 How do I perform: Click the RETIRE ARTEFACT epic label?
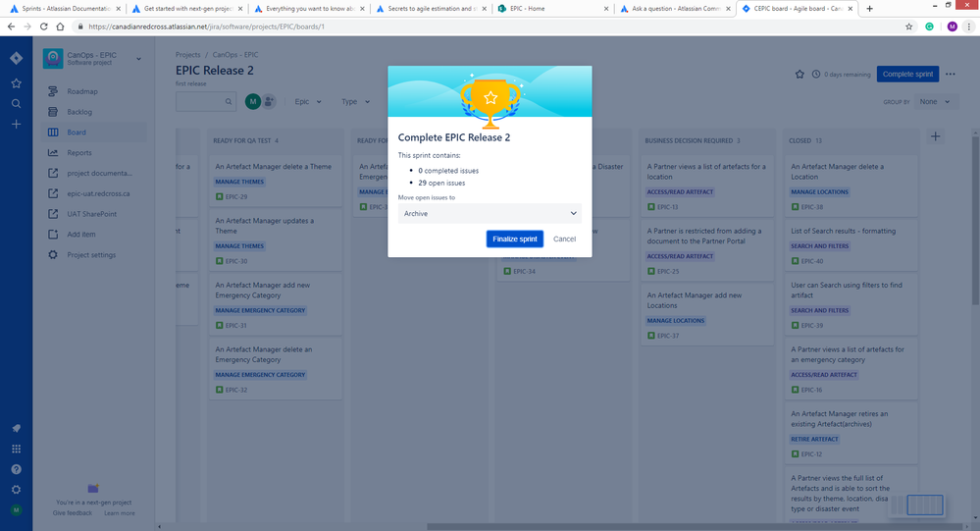(x=814, y=439)
